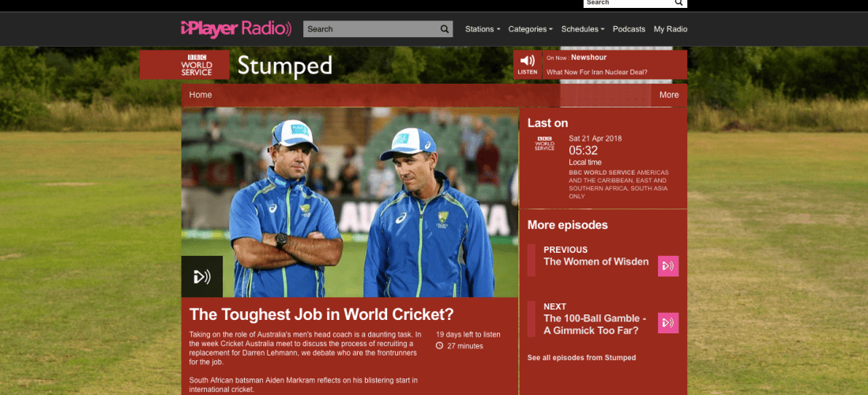Open the Stumped programme title link

284,66
